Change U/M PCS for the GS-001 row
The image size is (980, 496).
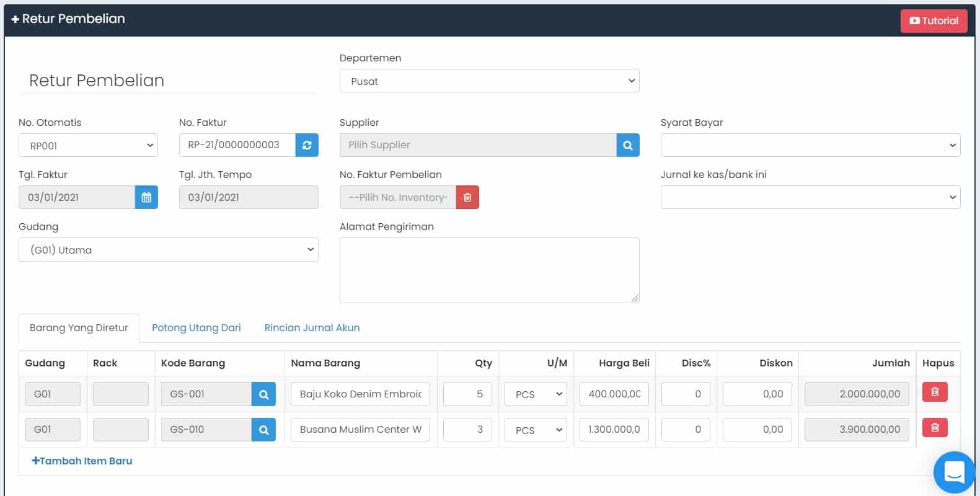tap(536, 394)
